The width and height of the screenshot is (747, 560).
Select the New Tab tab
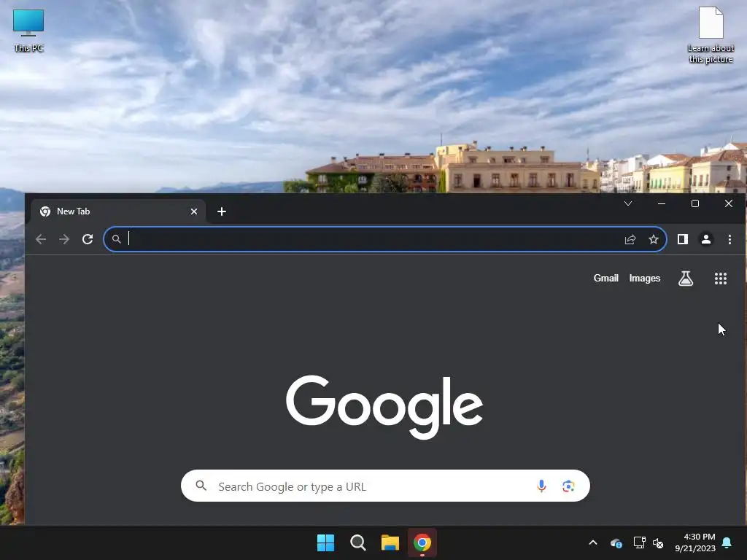pos(117,211)
